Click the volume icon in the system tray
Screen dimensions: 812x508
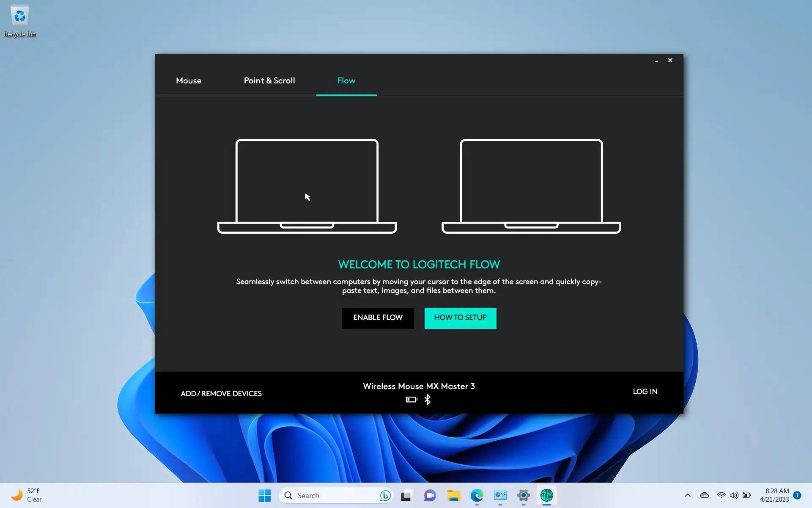(x=734, y=495)
